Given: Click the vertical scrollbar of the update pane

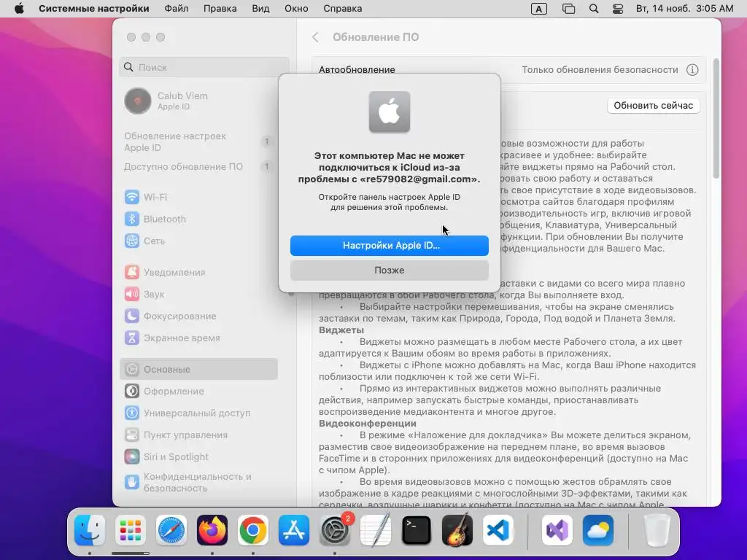Looking at the screenshot, I should click(716, 119).
